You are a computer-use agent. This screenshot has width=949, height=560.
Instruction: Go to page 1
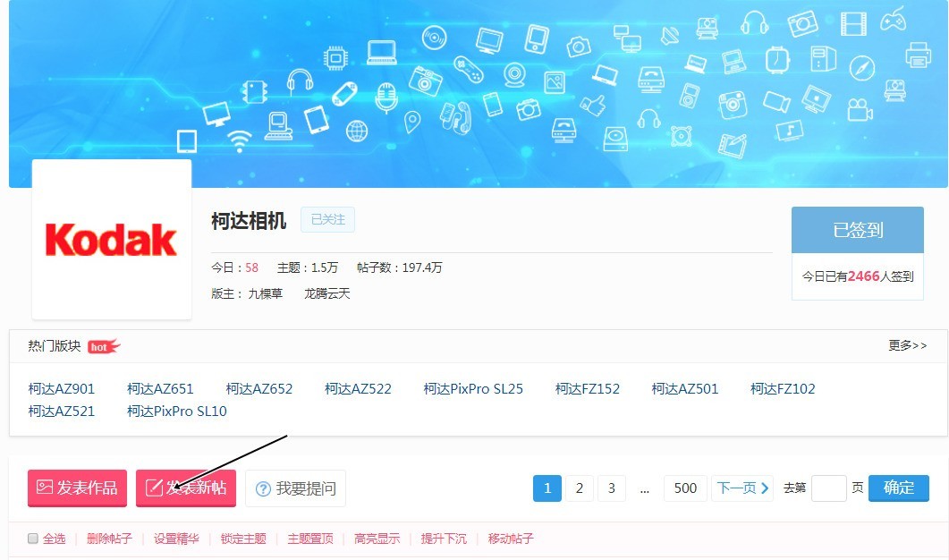tap(547, 488)
